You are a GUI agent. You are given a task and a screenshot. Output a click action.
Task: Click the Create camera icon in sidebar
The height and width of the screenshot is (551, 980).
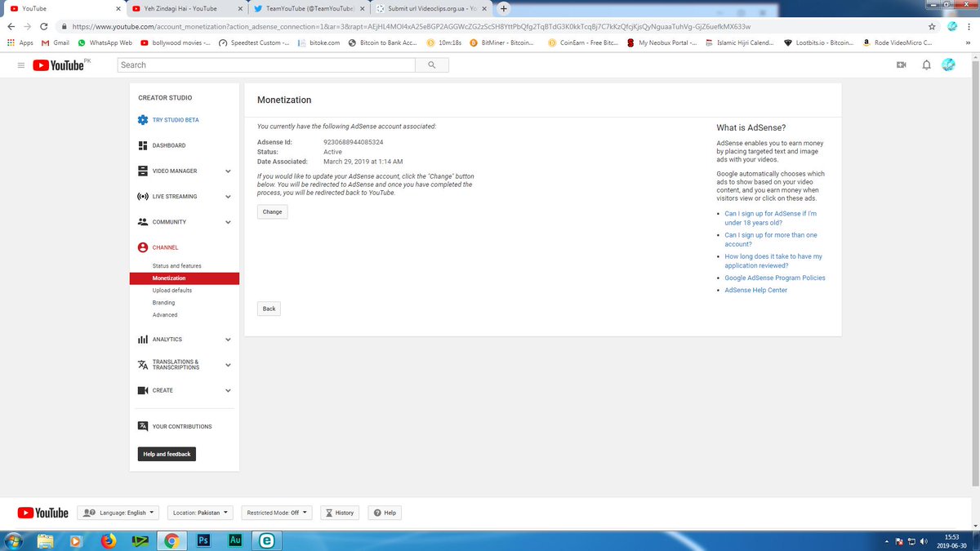point(143,390)
